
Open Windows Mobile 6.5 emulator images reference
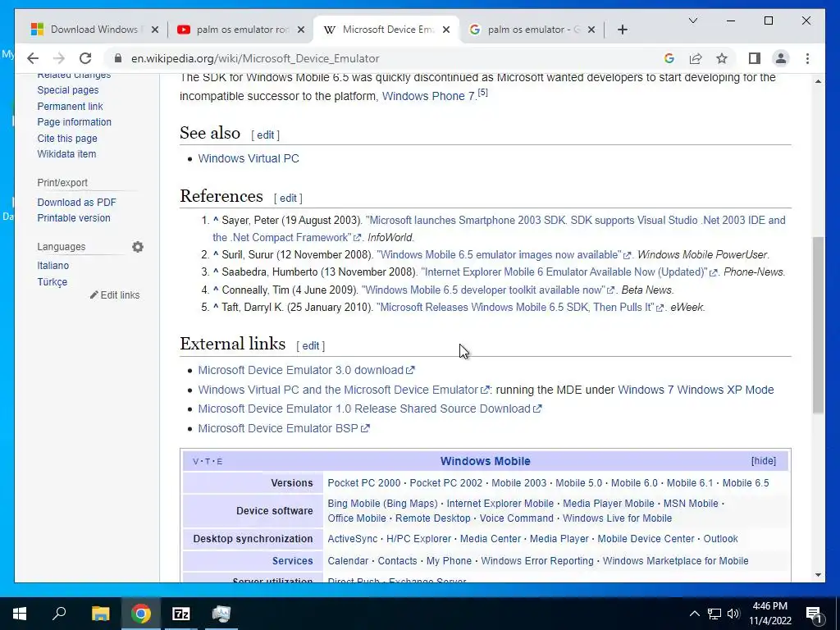504,254
